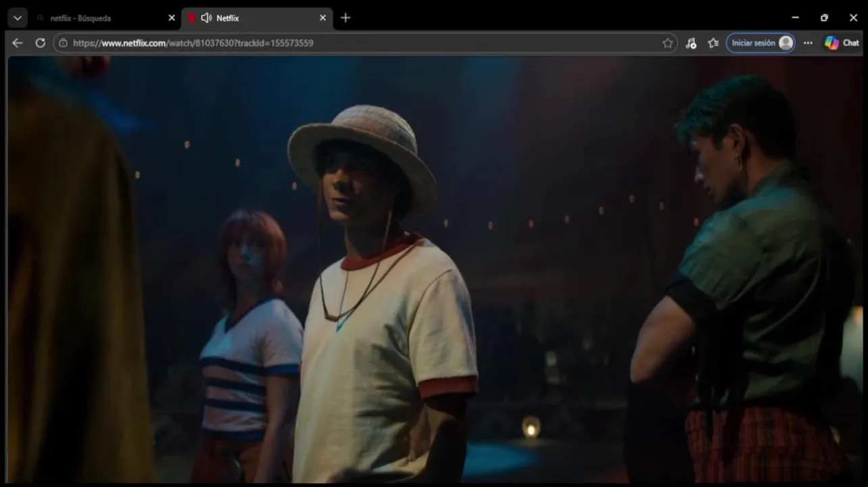Open the favorites list icon
Screen dimensions: 868x487
click(x=713, y=43)
